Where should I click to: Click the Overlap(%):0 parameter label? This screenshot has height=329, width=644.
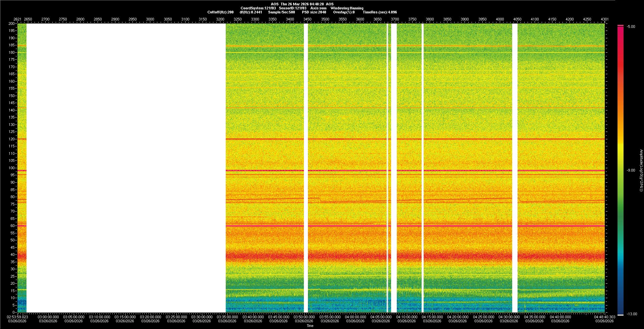[344, 12]
